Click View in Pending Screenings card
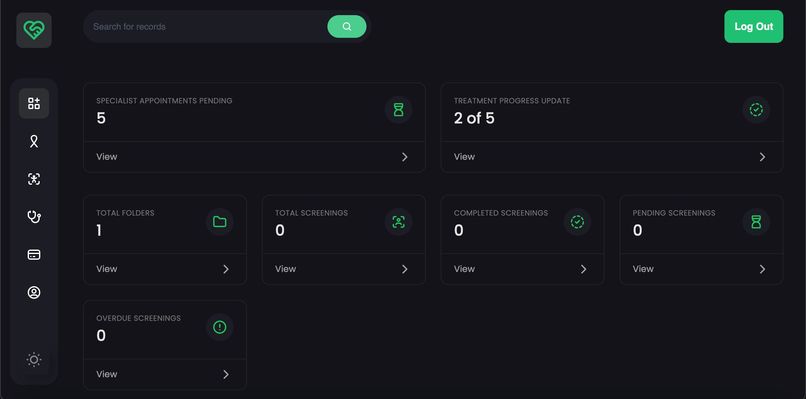Screen dimensions: 806x399 (643, 269)
